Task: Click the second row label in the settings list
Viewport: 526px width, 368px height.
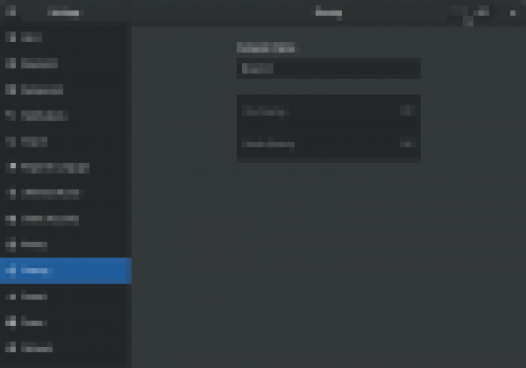Action: (268, 144)
